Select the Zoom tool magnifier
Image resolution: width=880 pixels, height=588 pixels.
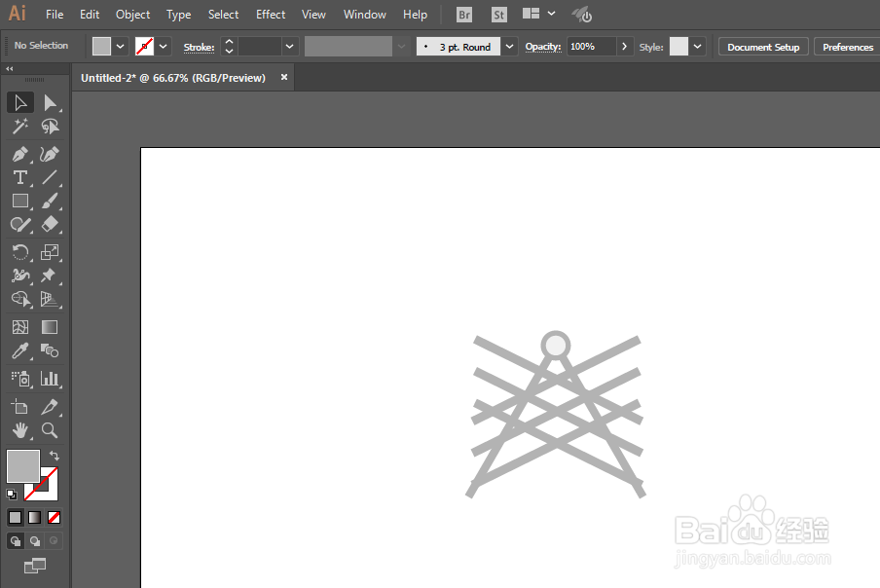click(x=50, y=430)
